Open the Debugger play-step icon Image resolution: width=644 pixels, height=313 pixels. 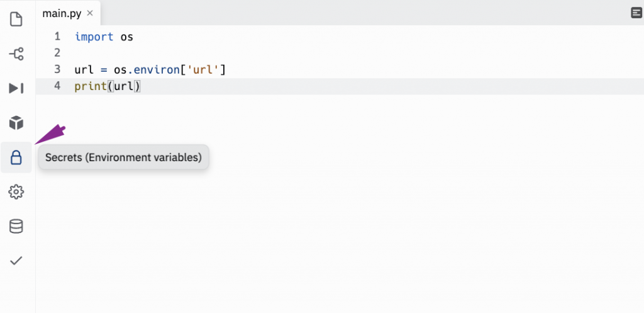pyautogui.click(x=16, y=88)
